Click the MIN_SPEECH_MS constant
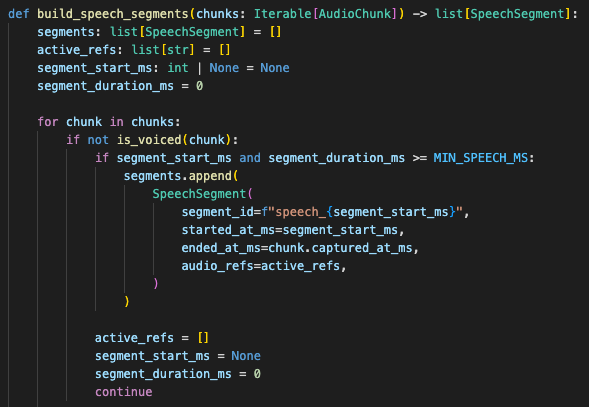 481,158
